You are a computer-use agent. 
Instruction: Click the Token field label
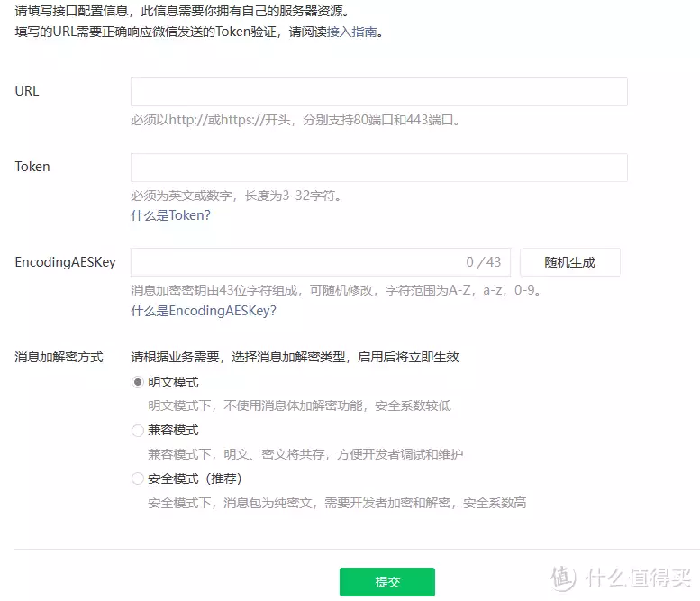[32, 167]
